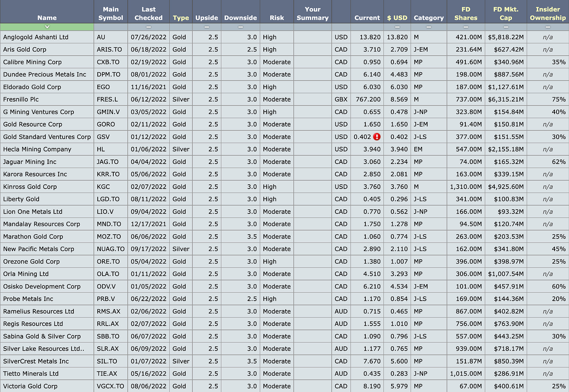Click the red price alert icon on the GSV row
The image size is (569, 392).
pyautogui.click(x=377, y=137)
